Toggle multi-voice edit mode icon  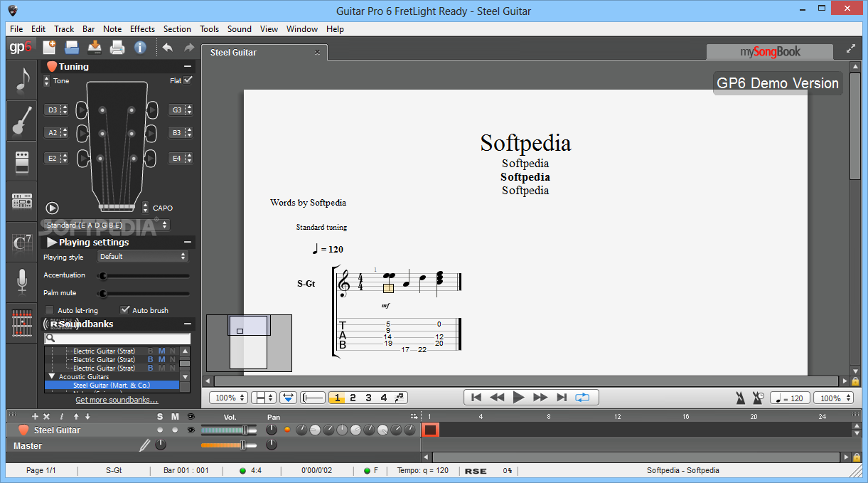[x=400, y=398]
